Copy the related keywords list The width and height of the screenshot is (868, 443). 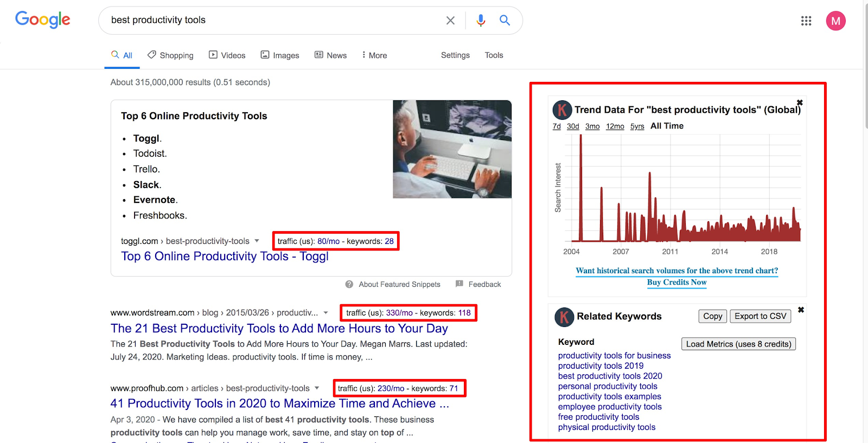(713, 316)
